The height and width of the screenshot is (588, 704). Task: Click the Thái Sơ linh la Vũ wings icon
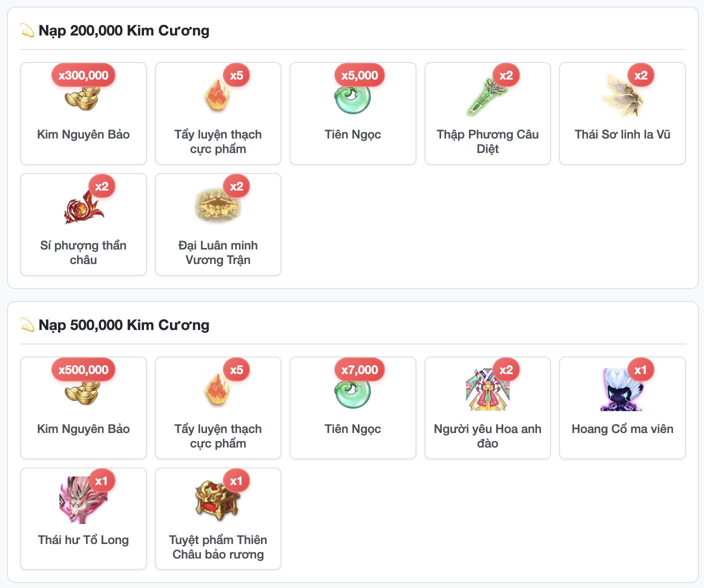click(622, 95)
